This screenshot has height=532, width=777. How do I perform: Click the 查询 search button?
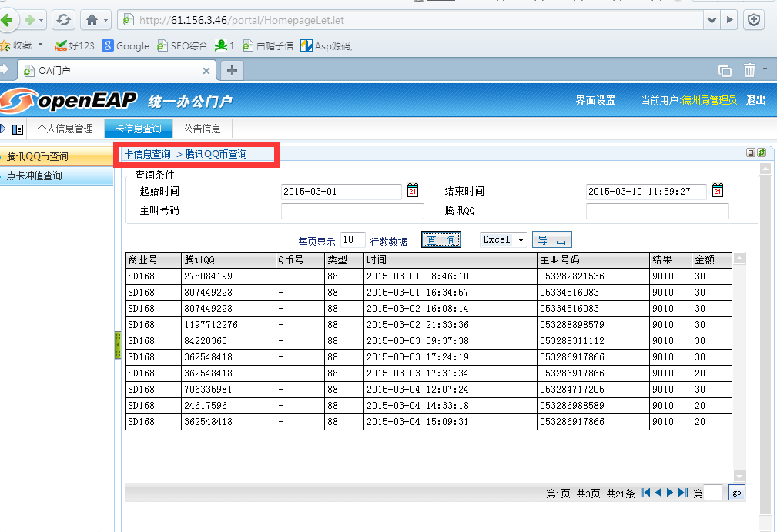(441, 239)
